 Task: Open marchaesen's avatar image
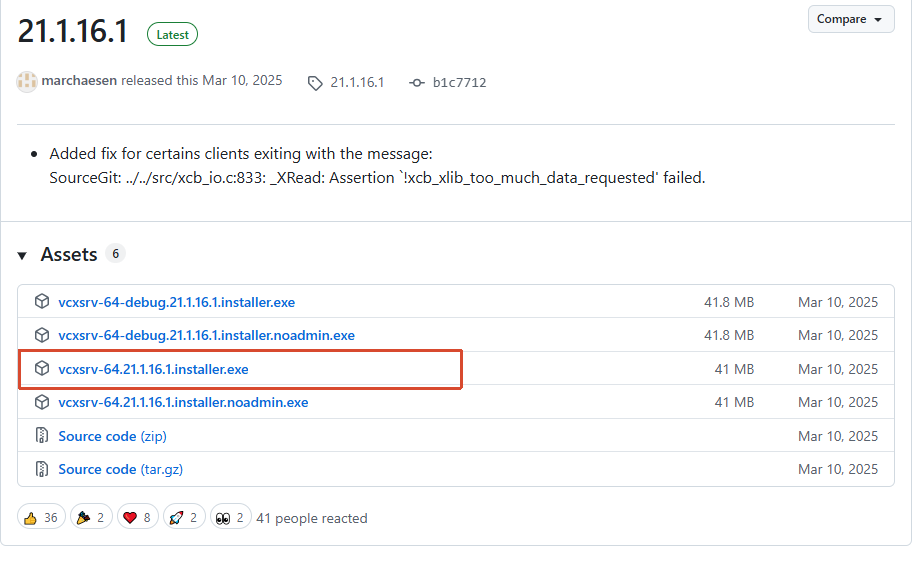point(27,81)
